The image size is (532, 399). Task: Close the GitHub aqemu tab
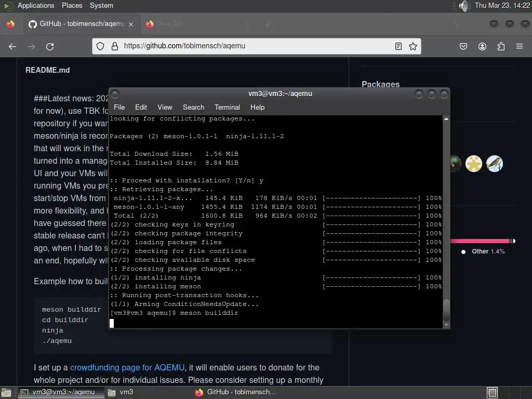[131, 24]
